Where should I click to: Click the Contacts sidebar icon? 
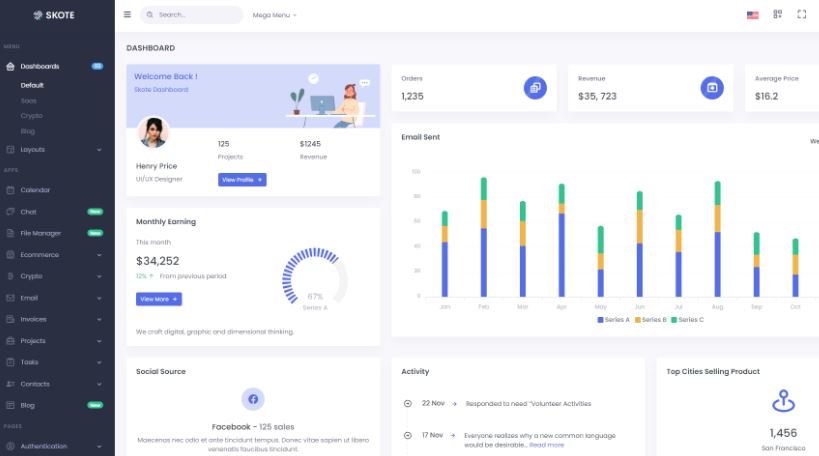pos(10,384)
